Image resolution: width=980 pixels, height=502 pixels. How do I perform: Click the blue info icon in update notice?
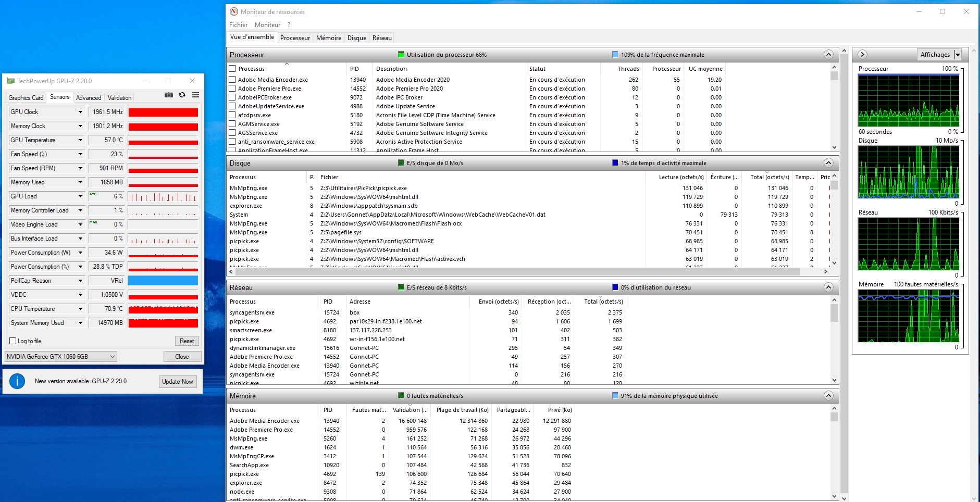pos(17,381)
